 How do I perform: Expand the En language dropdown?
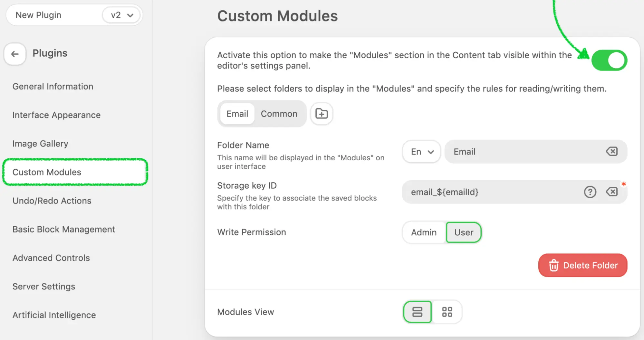point(422,152)
